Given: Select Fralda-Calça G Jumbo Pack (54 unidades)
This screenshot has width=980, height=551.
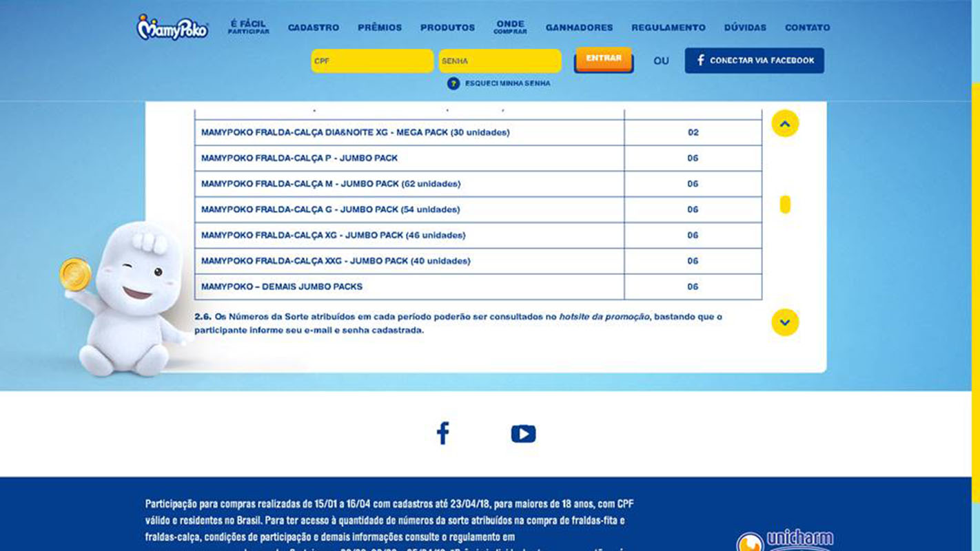Looking at the screenshot, I should [478, 209].
